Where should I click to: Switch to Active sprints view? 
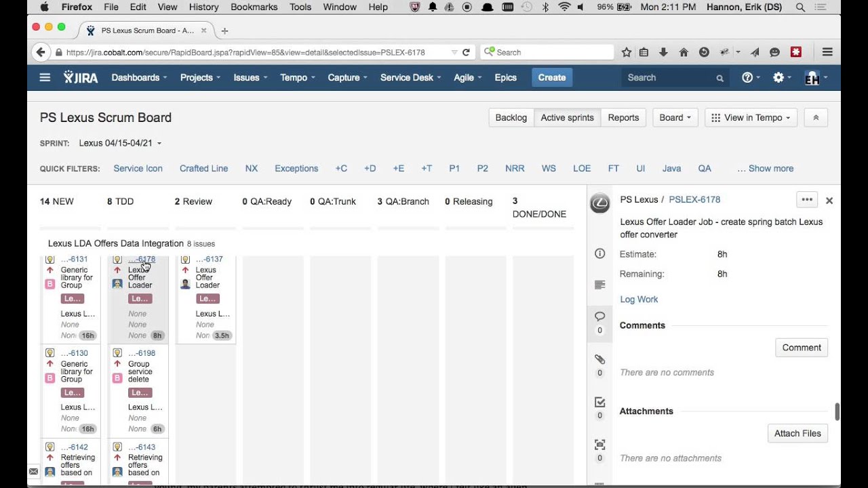pos(567,117)
